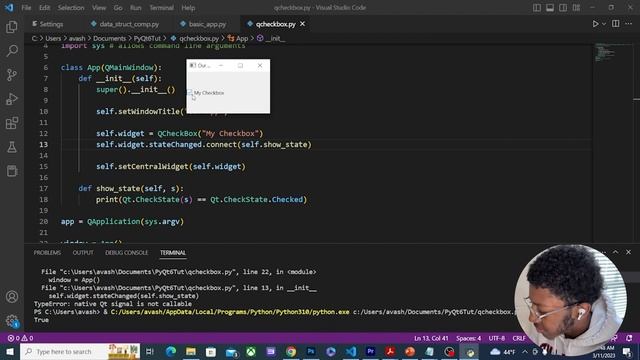Open errors and warnings status indicator

tap(20, 338)
